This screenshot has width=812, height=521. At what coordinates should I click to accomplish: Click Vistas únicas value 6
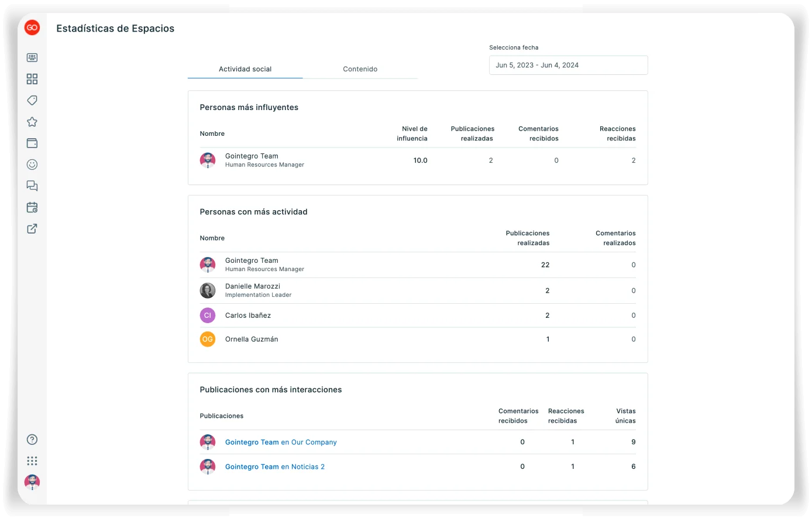coord(634,467)
